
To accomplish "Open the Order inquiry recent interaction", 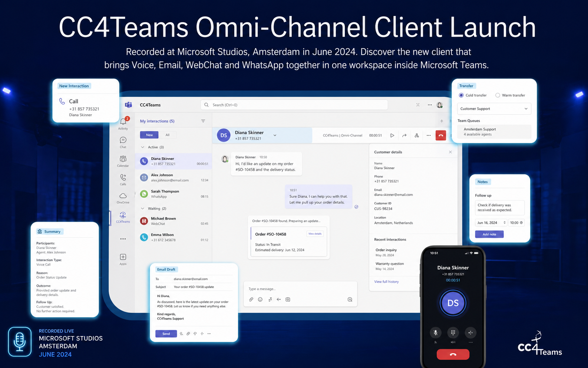I will tap(386, 252).
